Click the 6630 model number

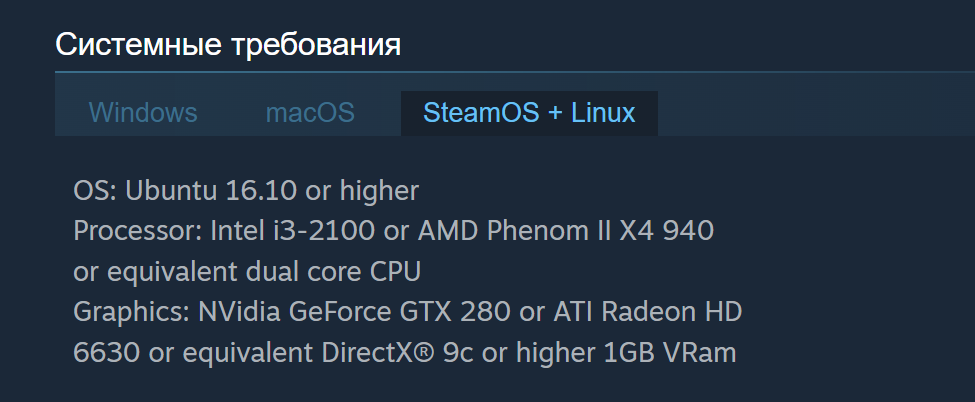click(x=106, y=353)
